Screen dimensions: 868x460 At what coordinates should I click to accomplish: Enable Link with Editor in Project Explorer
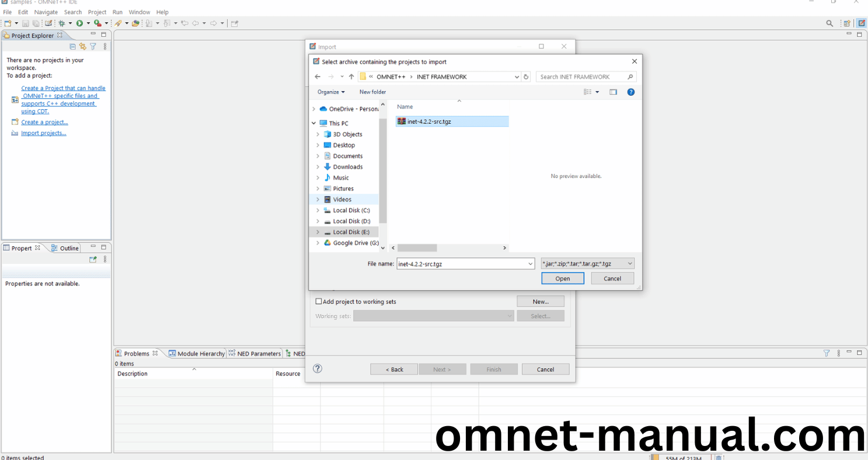pos(82,46)
